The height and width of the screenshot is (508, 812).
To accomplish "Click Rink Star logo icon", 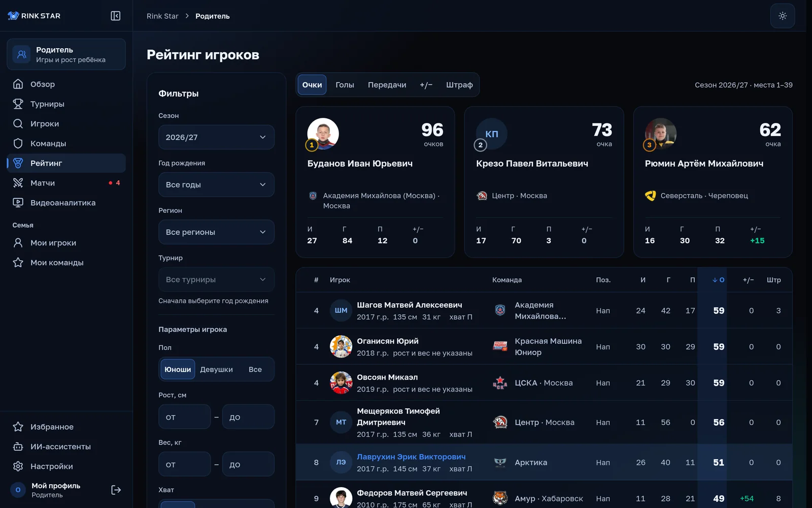I will click(13, 16).
